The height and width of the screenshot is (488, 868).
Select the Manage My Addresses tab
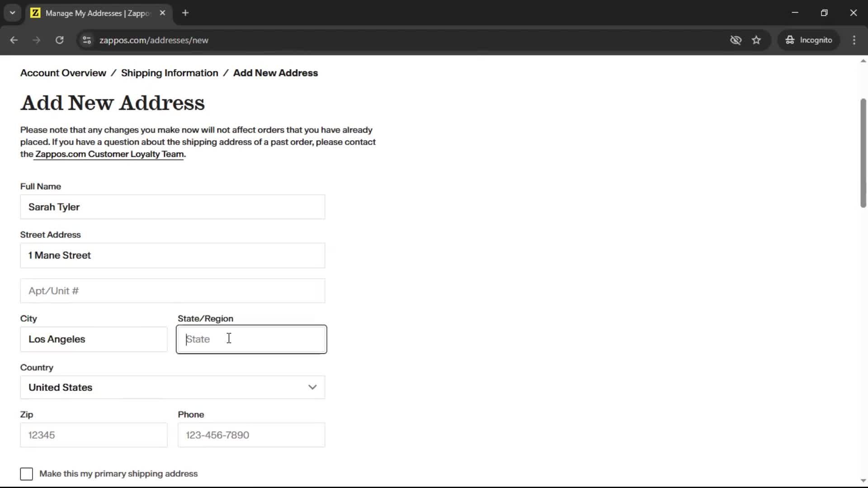tap(97, 13)
